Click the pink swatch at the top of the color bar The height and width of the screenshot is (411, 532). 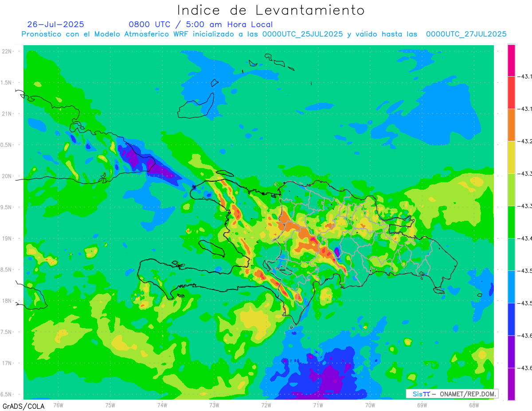tap(511, 60)
